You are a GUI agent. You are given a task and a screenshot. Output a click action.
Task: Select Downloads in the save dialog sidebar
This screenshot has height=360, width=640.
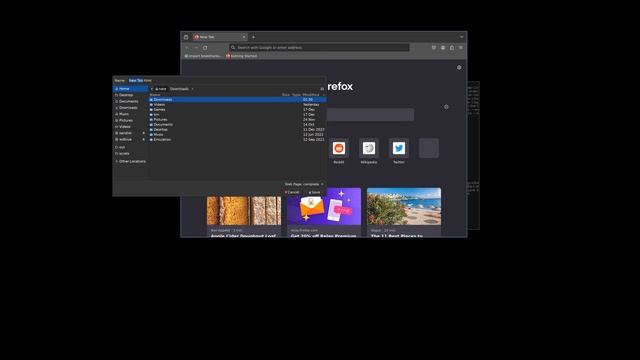click(130, 108)
